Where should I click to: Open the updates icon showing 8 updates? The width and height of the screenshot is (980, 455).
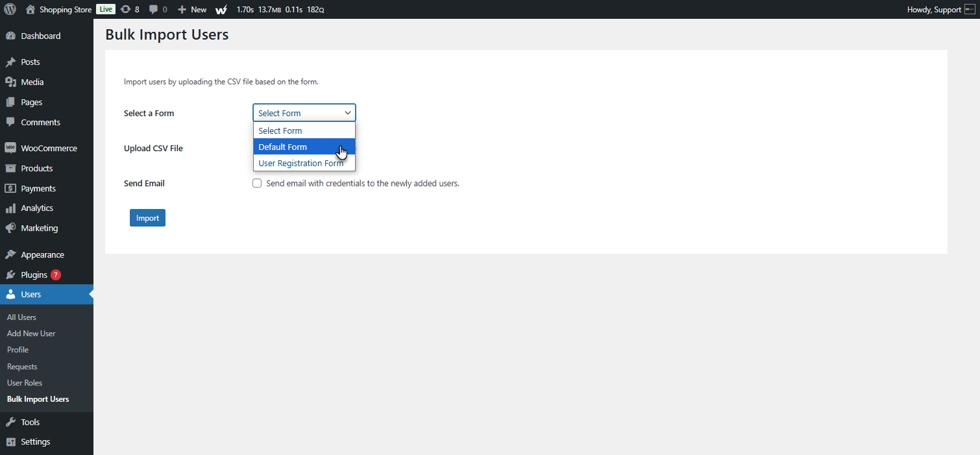point(130,9)
